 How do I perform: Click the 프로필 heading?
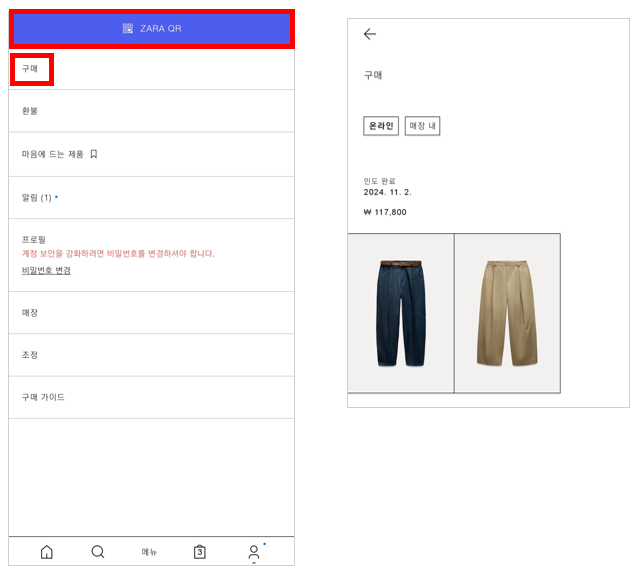[34, 240]
